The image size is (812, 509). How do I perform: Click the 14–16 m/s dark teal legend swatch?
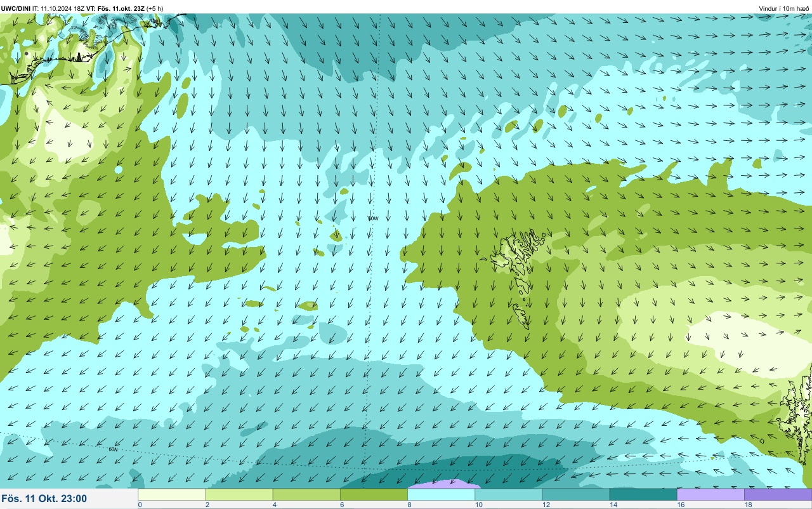[643, 494]
